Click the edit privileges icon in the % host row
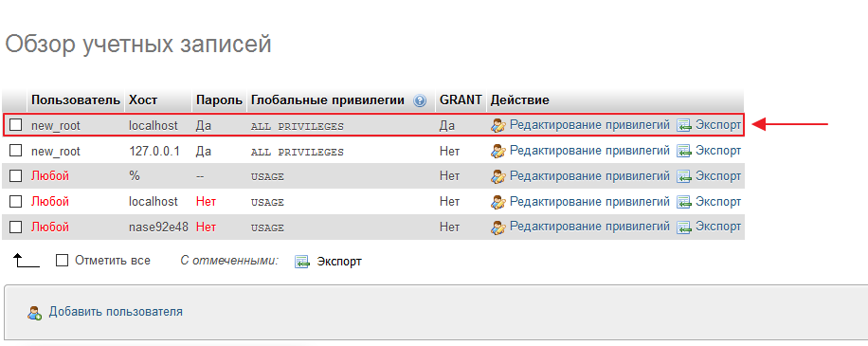 click(x=498, y=176)
